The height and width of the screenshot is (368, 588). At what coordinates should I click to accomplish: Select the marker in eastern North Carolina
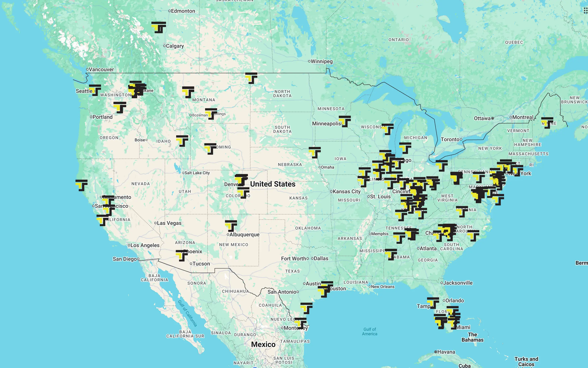click(x=473, y=236)
